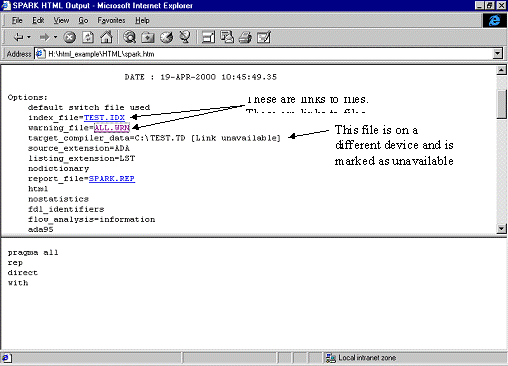The image size is (508, 366).
Task: Click the Edit page toolbar icon
Action: pyautogui.click(x=264, y=37)
